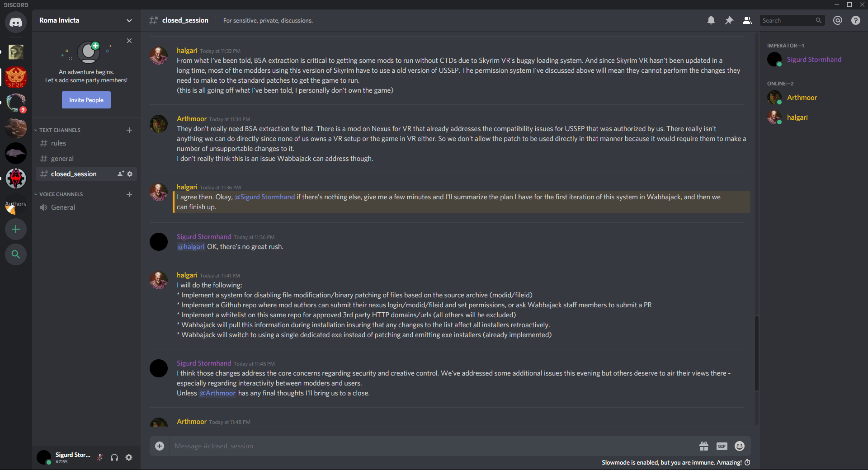The image size is (868, 470).
Task: Switch to the general text channel
Action: coord(62,159)
